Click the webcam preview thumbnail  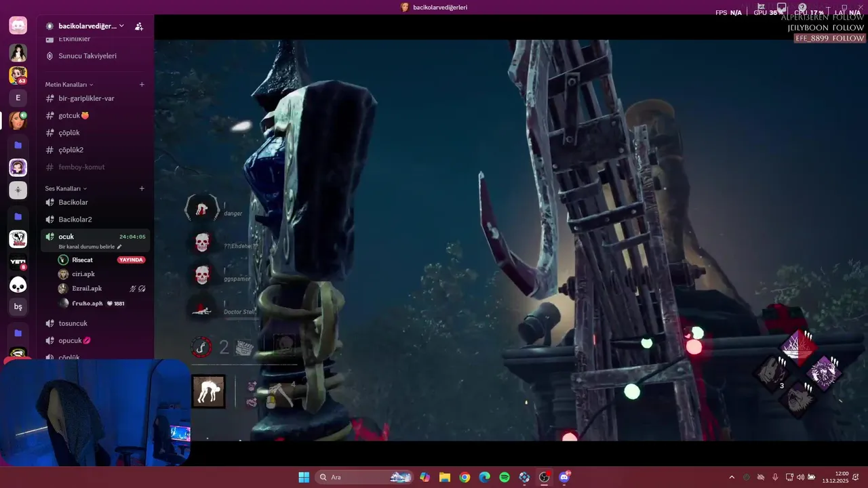point(96,413)
